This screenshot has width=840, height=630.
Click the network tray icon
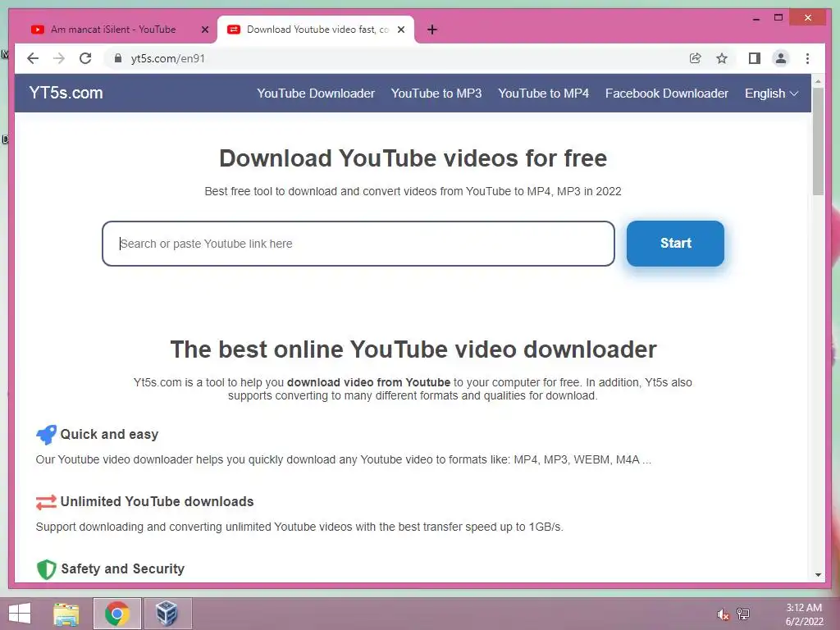[743, 614]
